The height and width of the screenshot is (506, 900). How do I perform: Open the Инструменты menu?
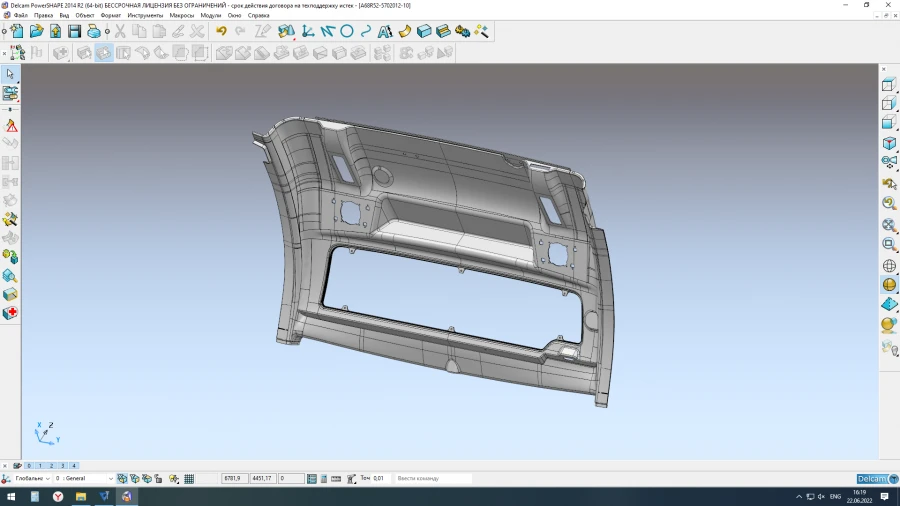145,16
